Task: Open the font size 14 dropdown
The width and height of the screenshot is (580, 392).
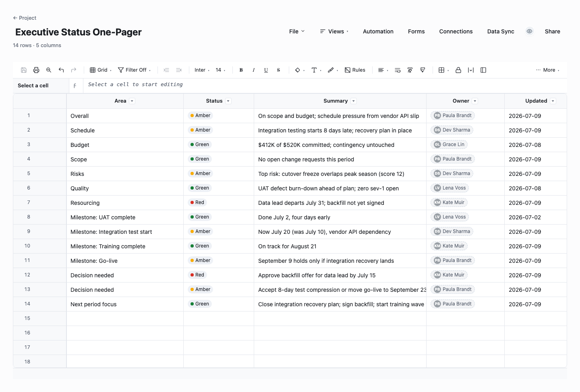Action: coord(221,70)
